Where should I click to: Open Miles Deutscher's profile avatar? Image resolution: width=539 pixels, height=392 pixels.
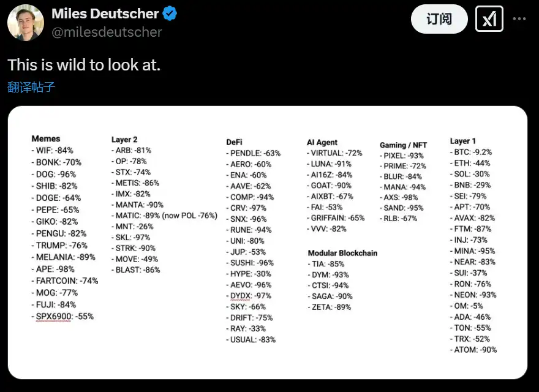[x=26, y=22]
